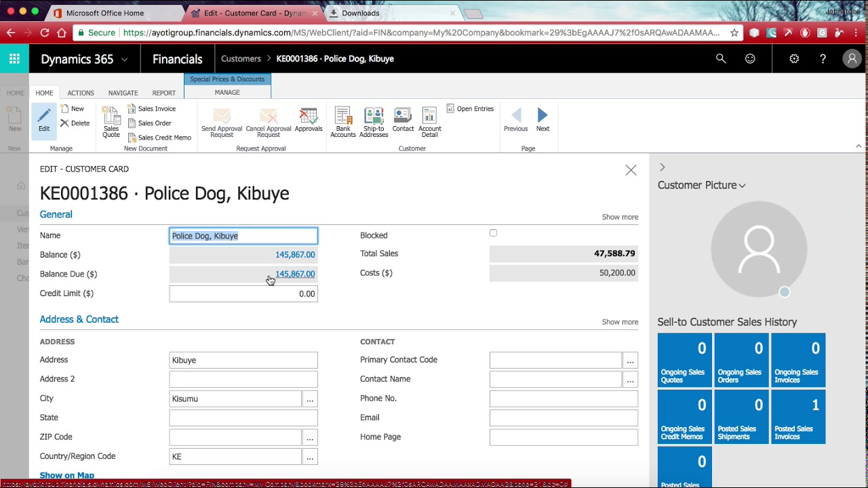Go to Next customer record
This screenshot has height=488, width=868.
(x=542, y=119)
